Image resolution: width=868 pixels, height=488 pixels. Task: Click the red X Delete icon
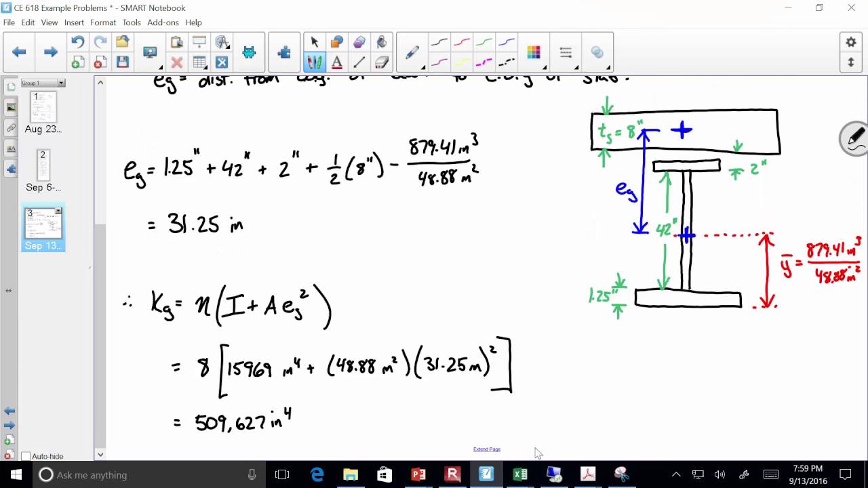point(177,62)
